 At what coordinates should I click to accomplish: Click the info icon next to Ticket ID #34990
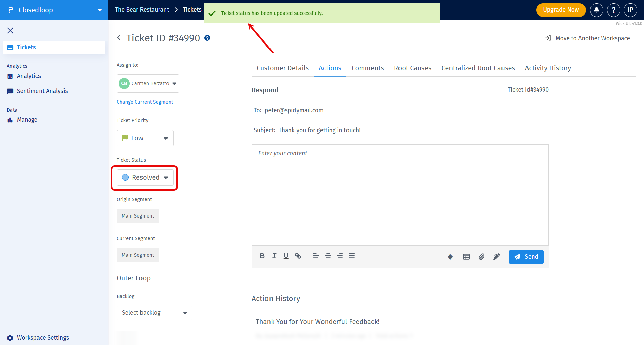207,38
